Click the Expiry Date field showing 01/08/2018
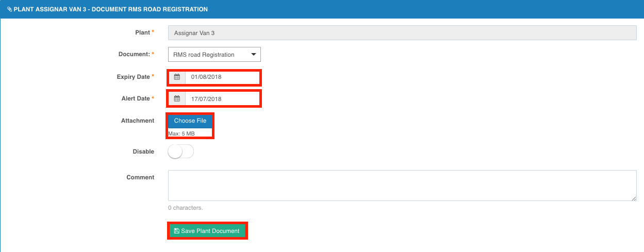This screenshot has height=252, width=644. pos(223,77)
